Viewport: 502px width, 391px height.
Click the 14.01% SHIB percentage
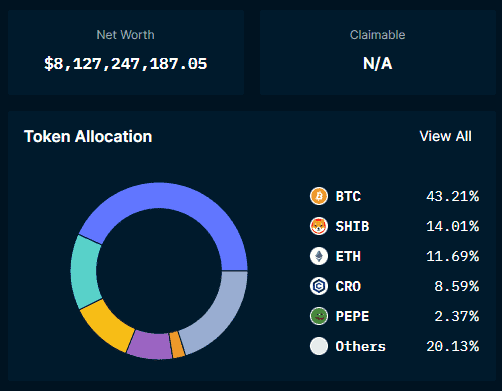pyautogui.click(x=453, y=226)
